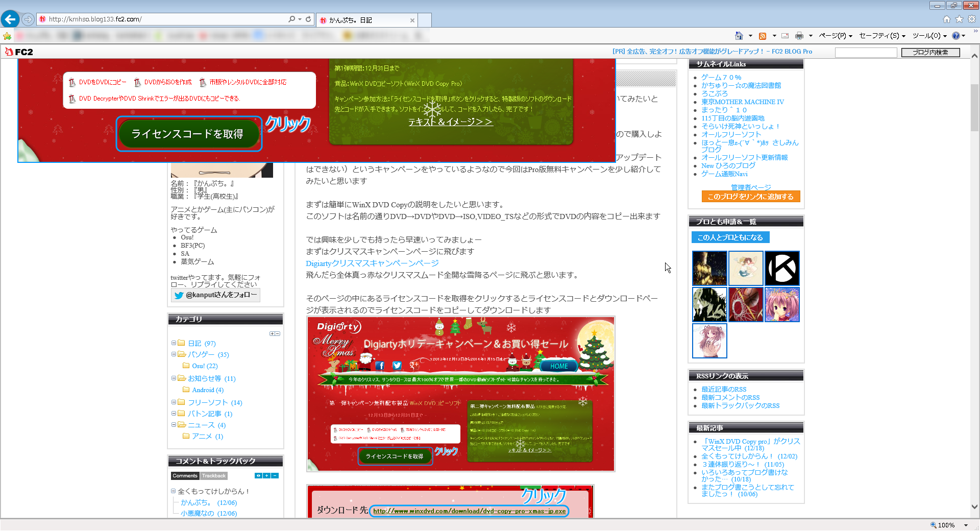Click the Osu! subcategory folder icon
The image size is (980, 531).
[186, 366]
